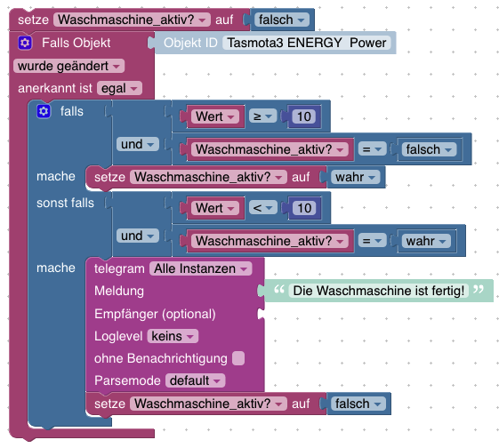The image size is (499, 448).
Task: Open the wurde geändert dropdown
Action: tap(68, 66)
